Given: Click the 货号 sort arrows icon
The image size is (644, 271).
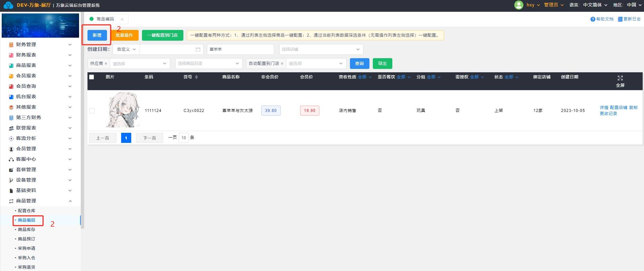Looking at the screenshot, I should 196,77.
